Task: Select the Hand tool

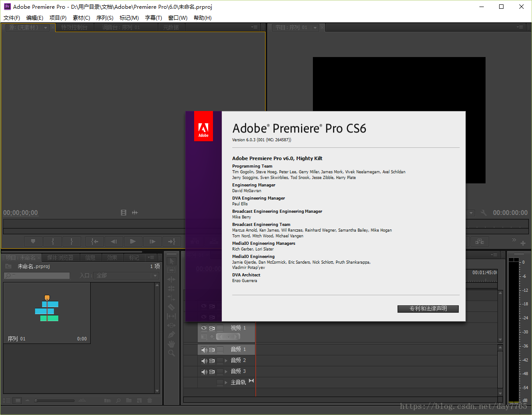Action: pos(171,344)
